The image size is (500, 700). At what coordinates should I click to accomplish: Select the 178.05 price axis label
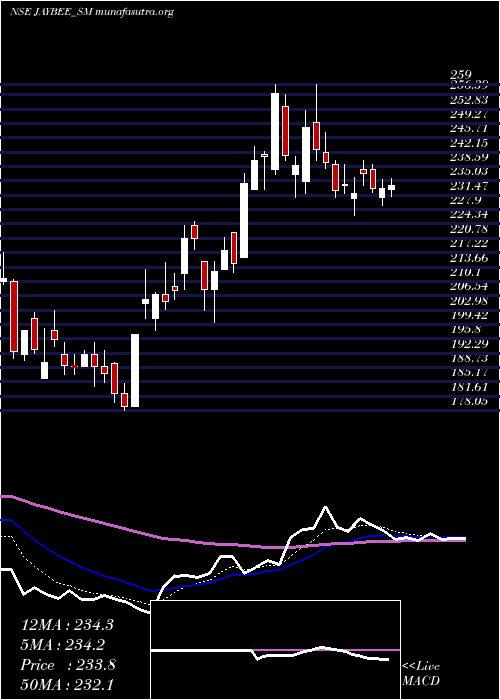point(469,402)
